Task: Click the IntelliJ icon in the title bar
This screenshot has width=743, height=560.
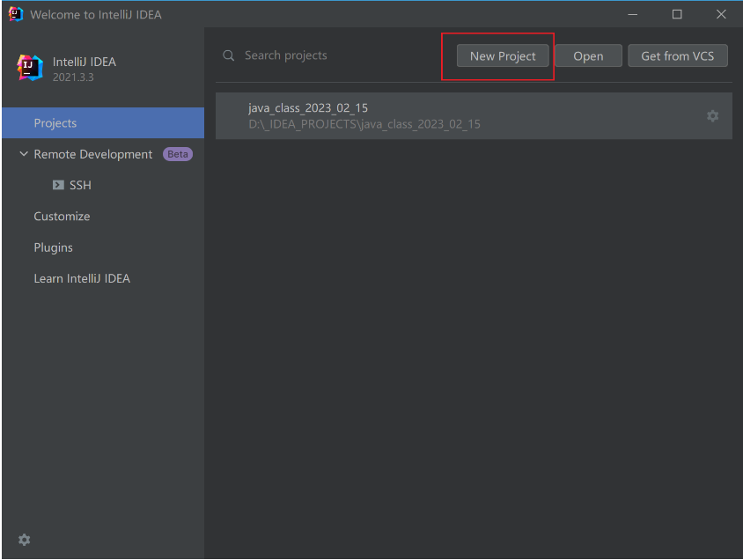Action: click(16, 14)
